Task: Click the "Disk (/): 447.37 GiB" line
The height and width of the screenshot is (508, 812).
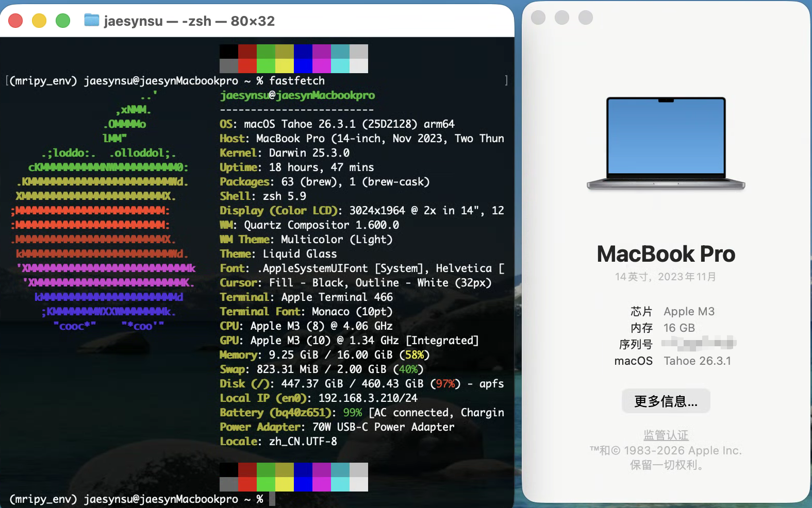Action: tap(362, 384)
